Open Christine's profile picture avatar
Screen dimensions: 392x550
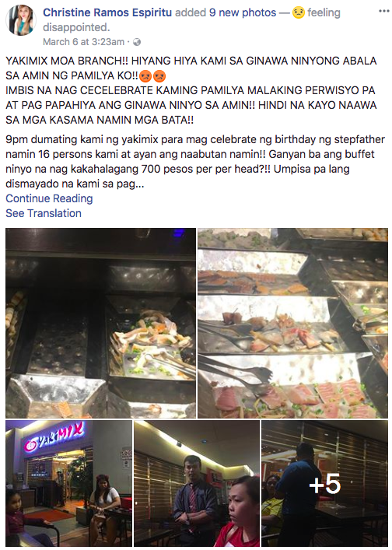[x=21, y=20]
